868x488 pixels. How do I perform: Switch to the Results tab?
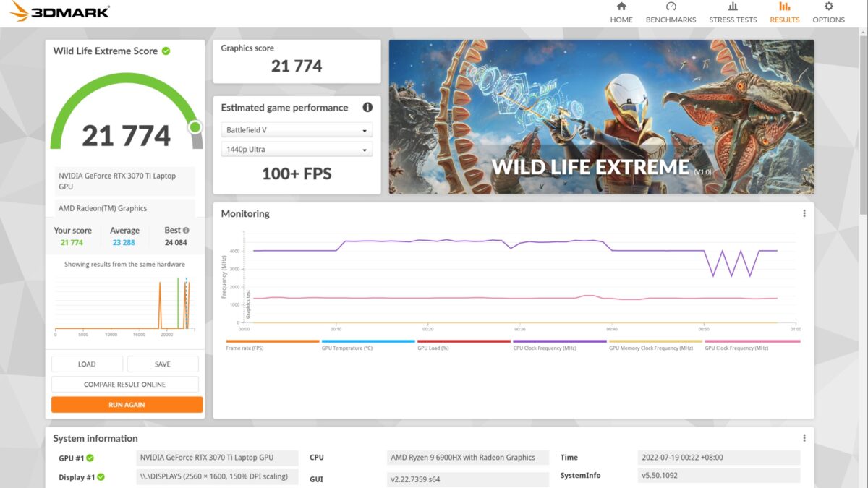click(784, 13)
